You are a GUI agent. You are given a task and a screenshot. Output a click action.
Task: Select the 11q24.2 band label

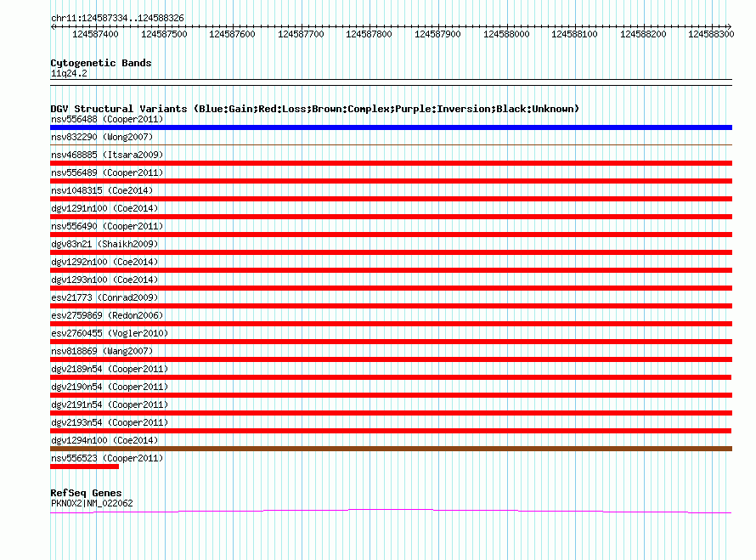pyautogui.click(x=69, y=73)
